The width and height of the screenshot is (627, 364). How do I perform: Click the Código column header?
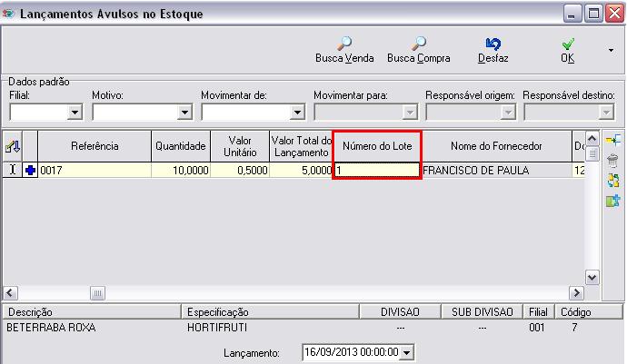589,312
